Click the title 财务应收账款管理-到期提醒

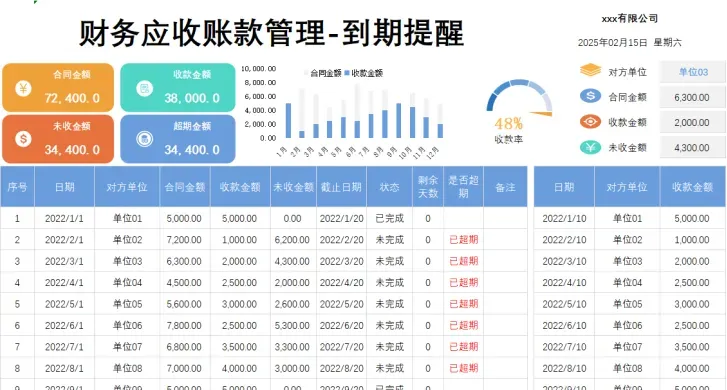[271, 33]
